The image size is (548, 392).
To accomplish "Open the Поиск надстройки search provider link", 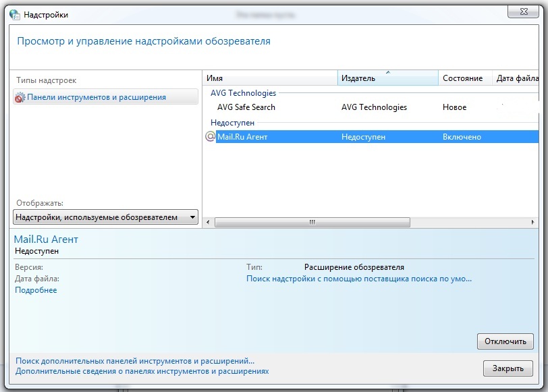I will tap(359, 279).
